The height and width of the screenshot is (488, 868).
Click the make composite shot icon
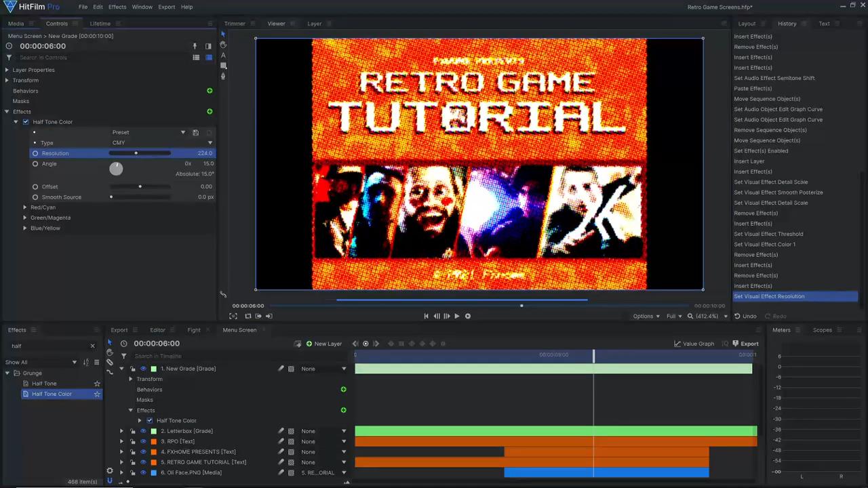point(297,344)
